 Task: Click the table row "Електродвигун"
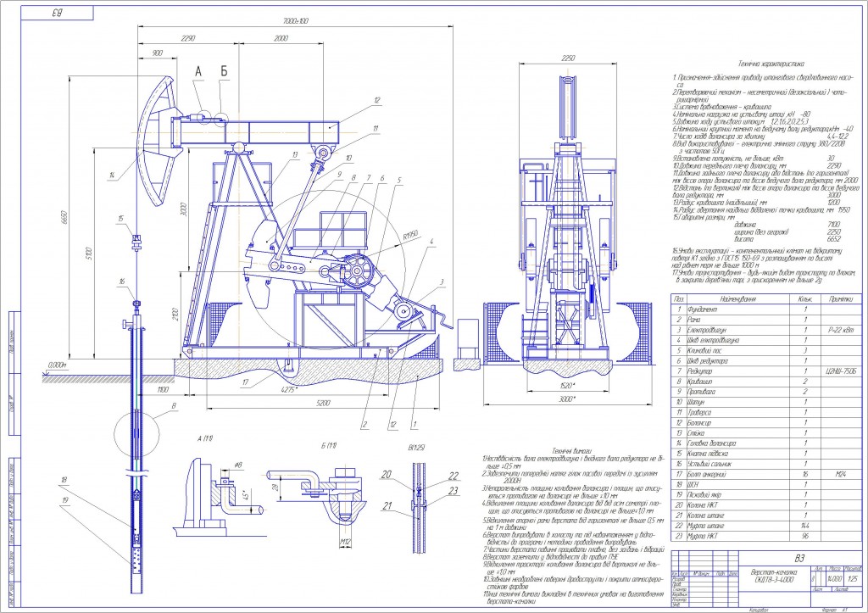click(x=766, y=330)
